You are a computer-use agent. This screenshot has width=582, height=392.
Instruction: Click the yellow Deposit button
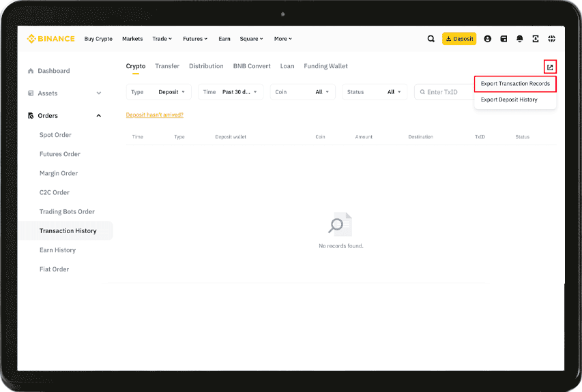459,39
